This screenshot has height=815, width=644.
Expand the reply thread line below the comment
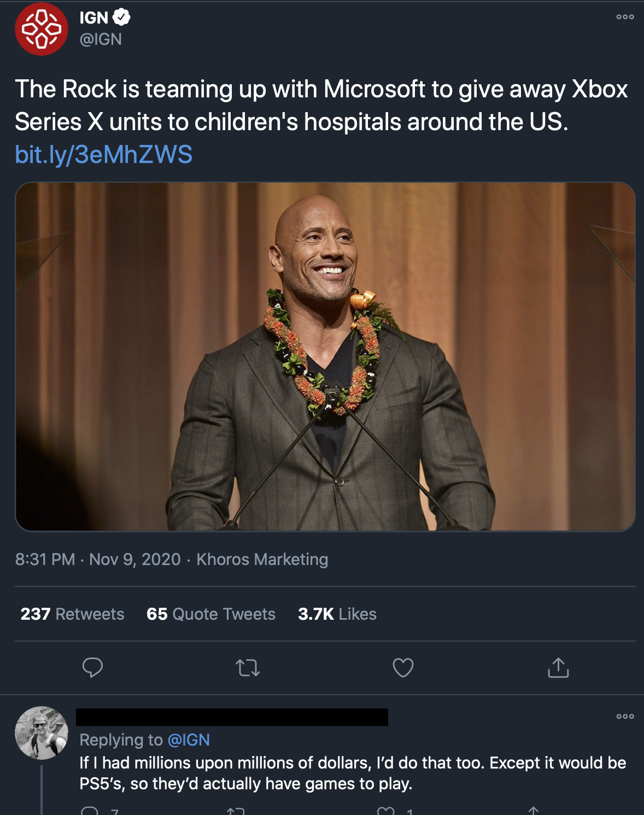[42, 794]
